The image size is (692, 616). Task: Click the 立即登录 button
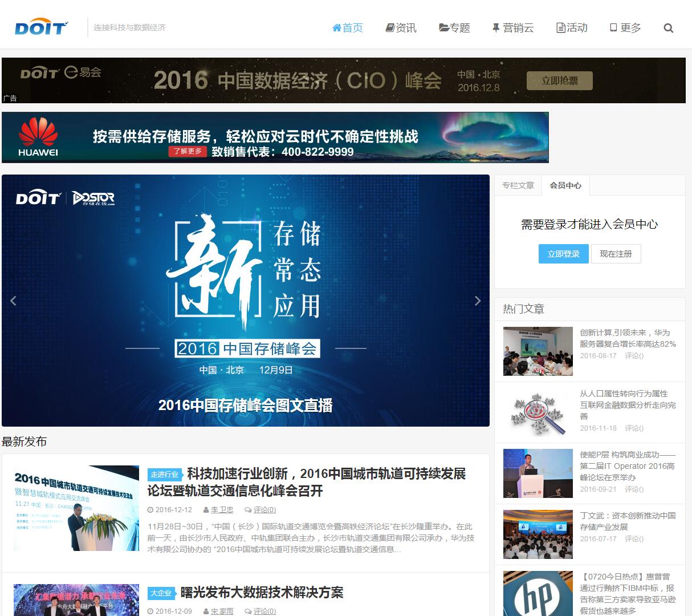click(563, 254)
